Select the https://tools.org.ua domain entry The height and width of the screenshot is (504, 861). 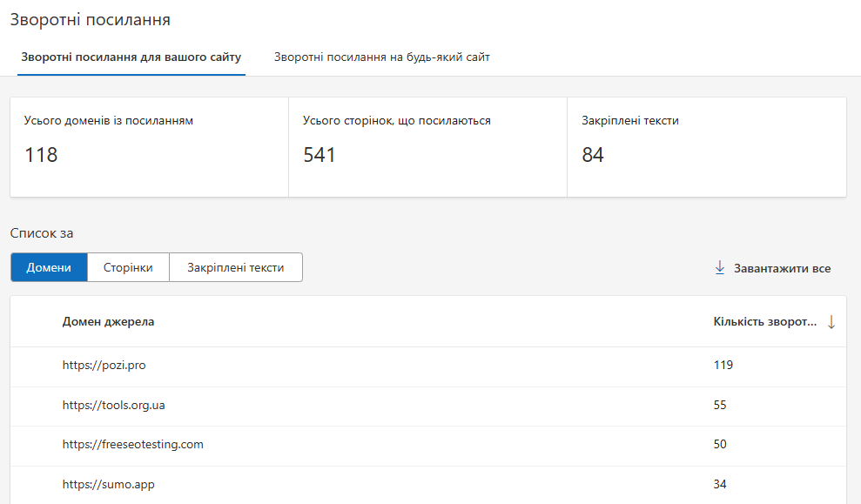pyautogui.click(x=113, y=405)
